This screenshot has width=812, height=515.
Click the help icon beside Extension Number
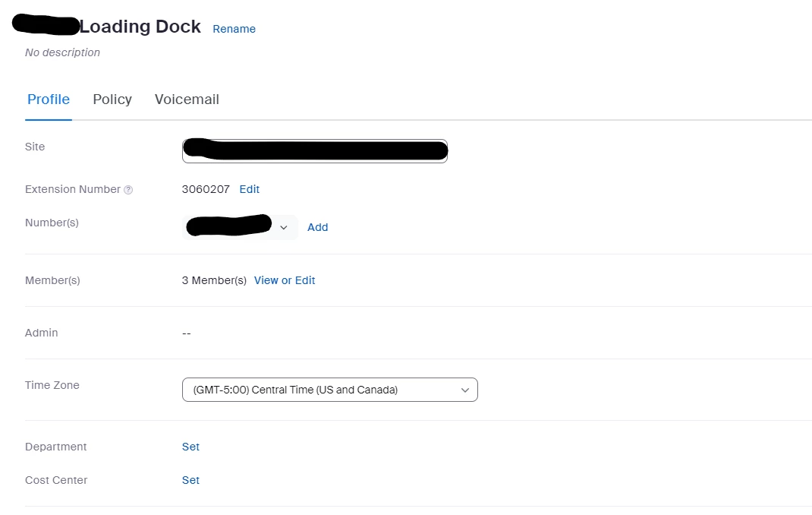tap(128, 190)
